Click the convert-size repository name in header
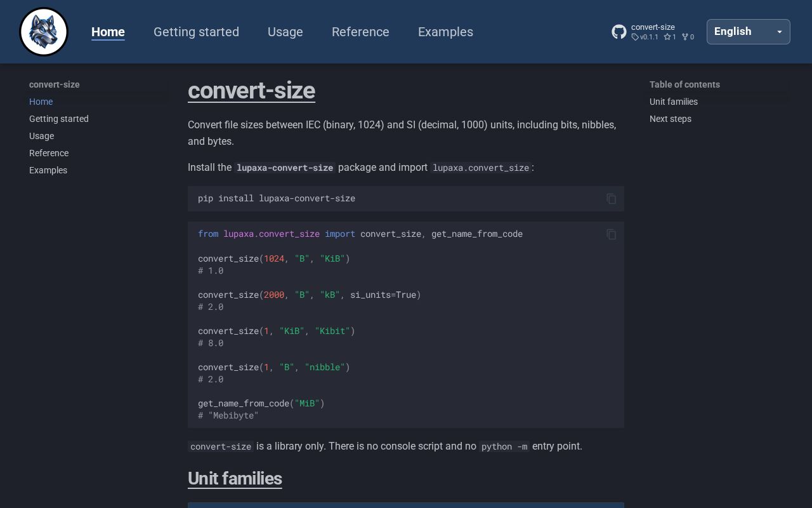Screen dimensions: 812x508 [x=653, y=27]
